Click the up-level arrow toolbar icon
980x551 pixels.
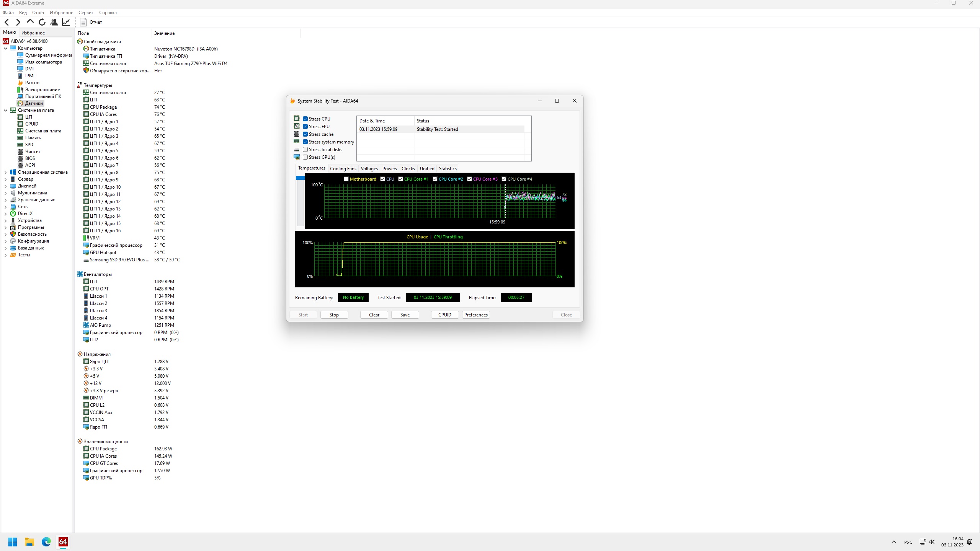point(30,21)
